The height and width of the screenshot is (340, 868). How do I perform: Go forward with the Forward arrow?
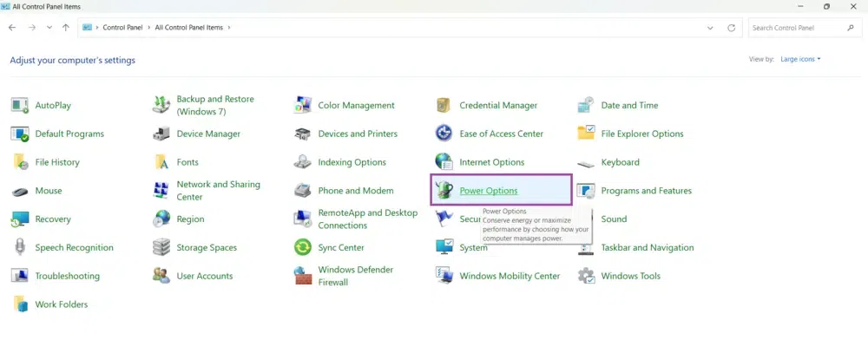(x=31, y=28)
